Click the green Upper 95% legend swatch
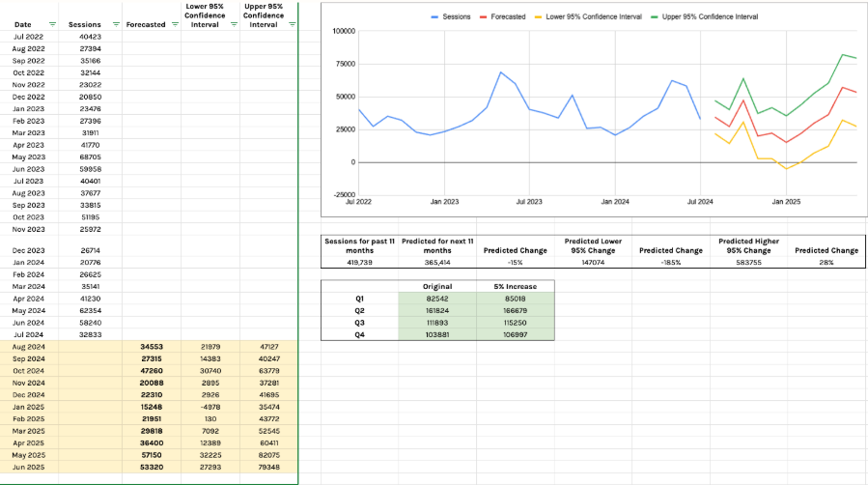This screenshot has height=485, width=868. click(x=655, y=17)
